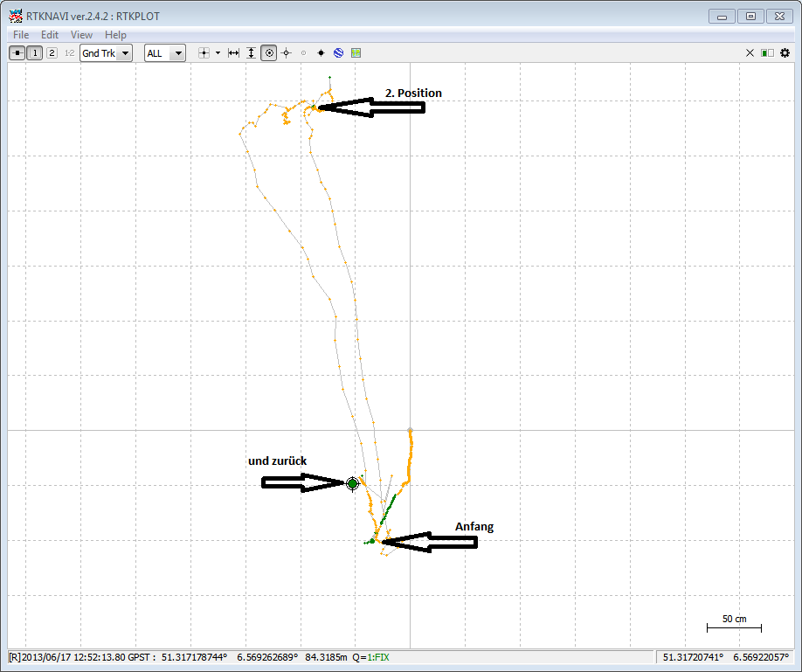Image resolution: width=802 pixels, height=672 pixels.
Task: Open the blue globe Google Earth view
Action: 338,53
